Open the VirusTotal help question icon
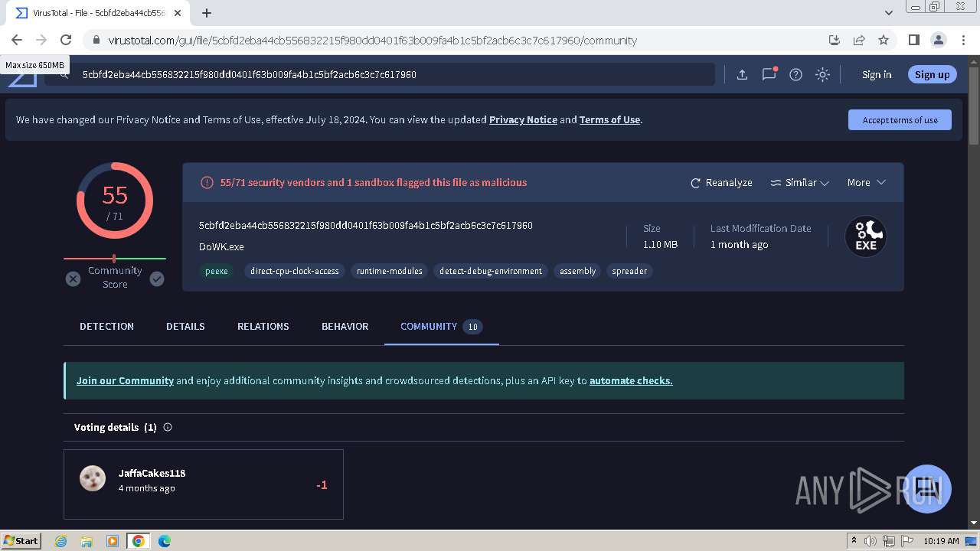The height and width of the screenshot is (551, 980). [795, 74]
